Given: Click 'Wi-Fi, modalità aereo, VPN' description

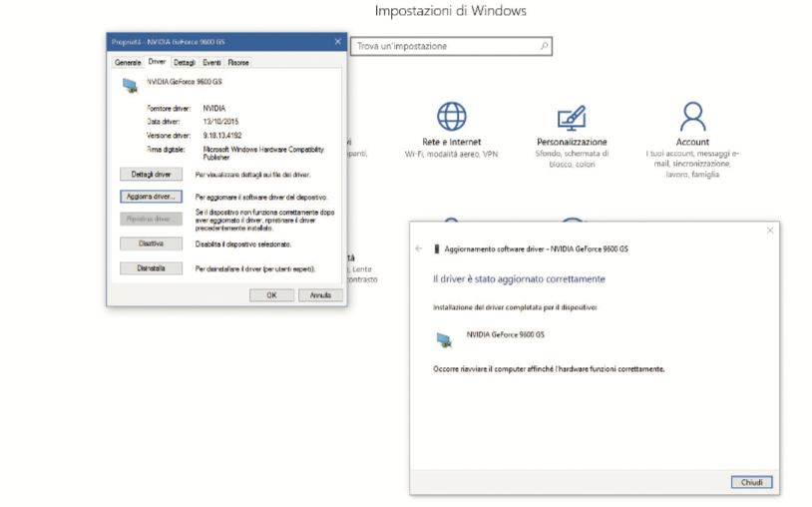Looking at the screenshot, I should 451,154.
